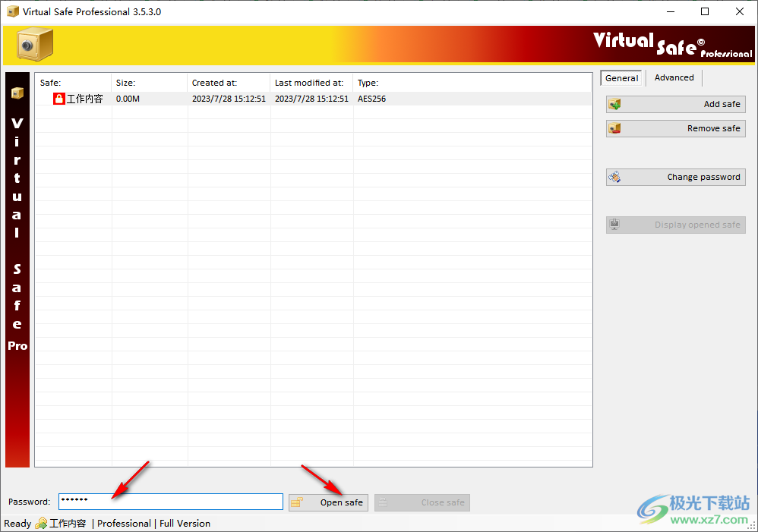Click the open folder icon on Open safe

[297, 502]
